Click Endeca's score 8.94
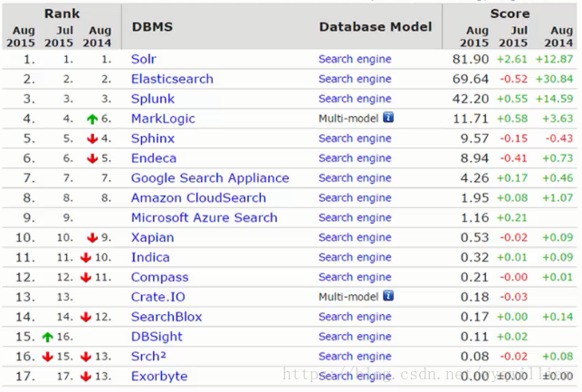 click(x=474, y=158)
